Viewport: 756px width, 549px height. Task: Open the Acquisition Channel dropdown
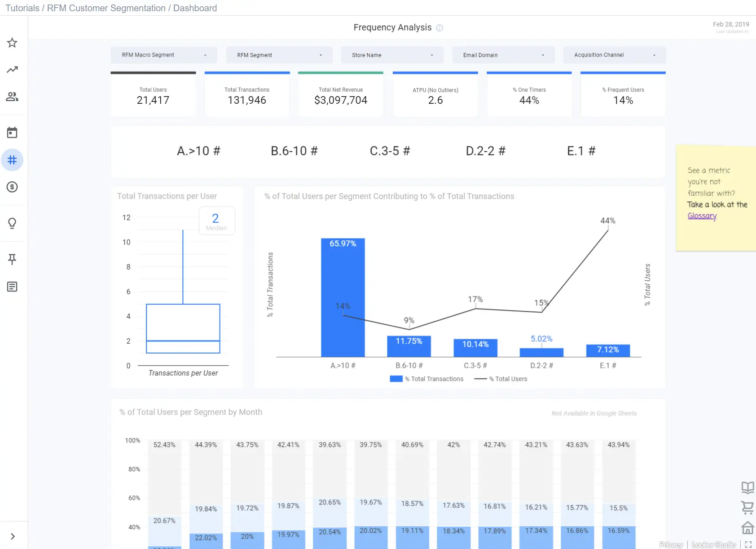[615, 55]
